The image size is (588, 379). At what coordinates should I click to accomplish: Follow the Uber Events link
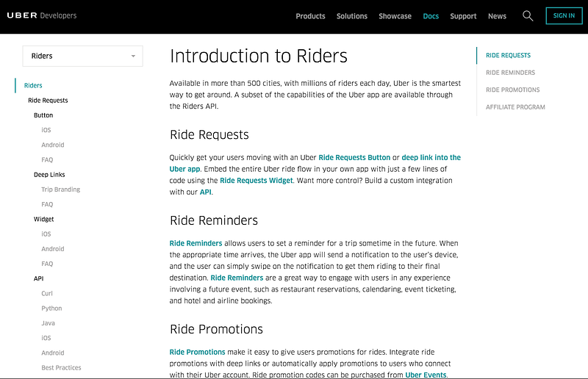point(426,375)
